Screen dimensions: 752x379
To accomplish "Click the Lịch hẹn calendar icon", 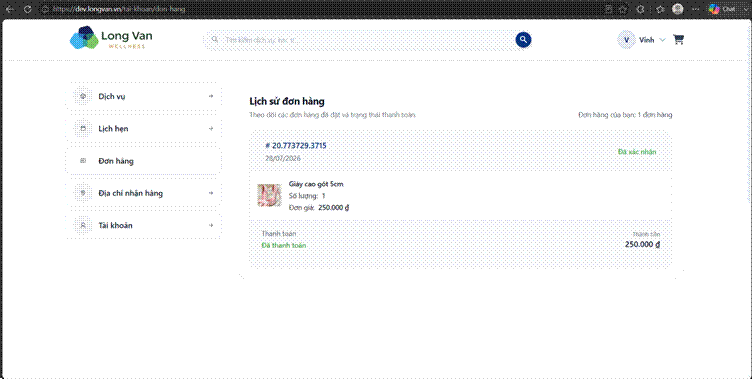I will point(83,129).
